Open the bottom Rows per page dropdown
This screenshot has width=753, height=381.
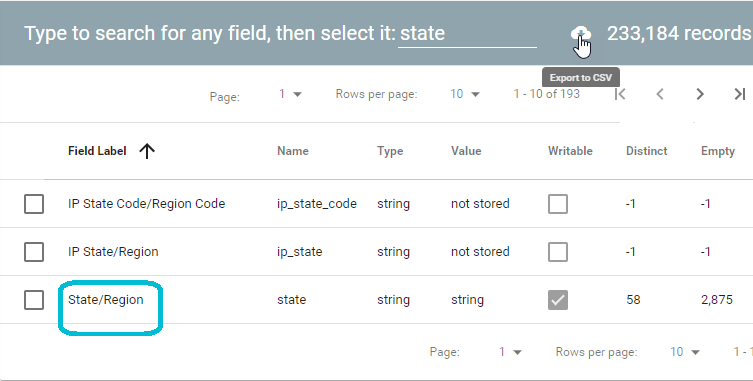(x=685, y=352)
